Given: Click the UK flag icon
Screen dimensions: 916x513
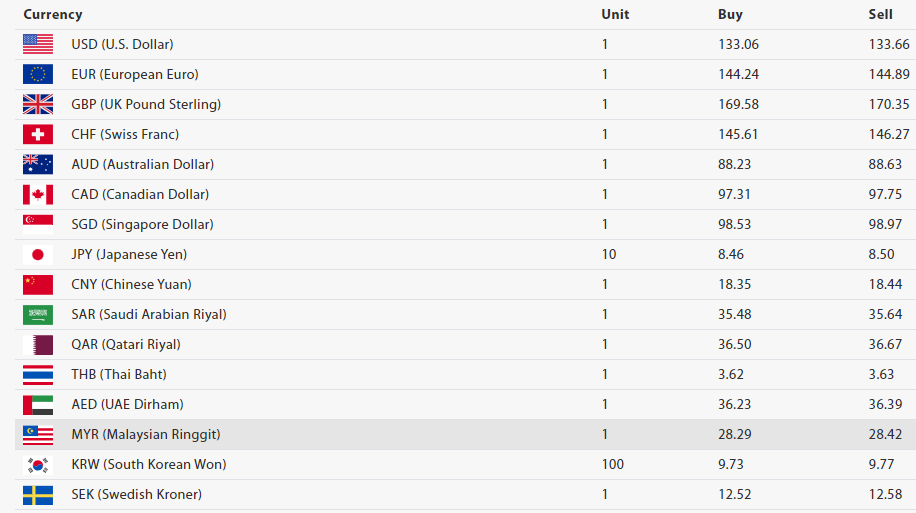Looking at the screenshot, I should click(38, 104).
